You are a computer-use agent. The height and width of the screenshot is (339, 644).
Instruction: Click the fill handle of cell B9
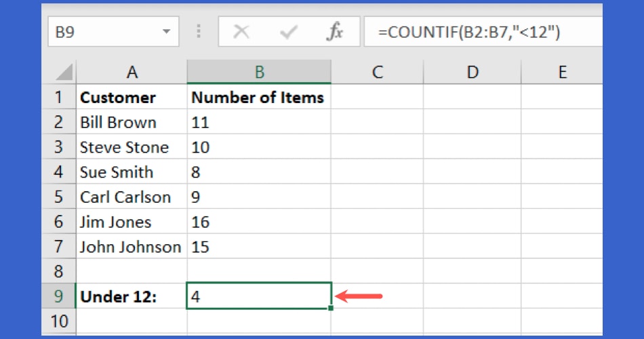pos(331,308)
